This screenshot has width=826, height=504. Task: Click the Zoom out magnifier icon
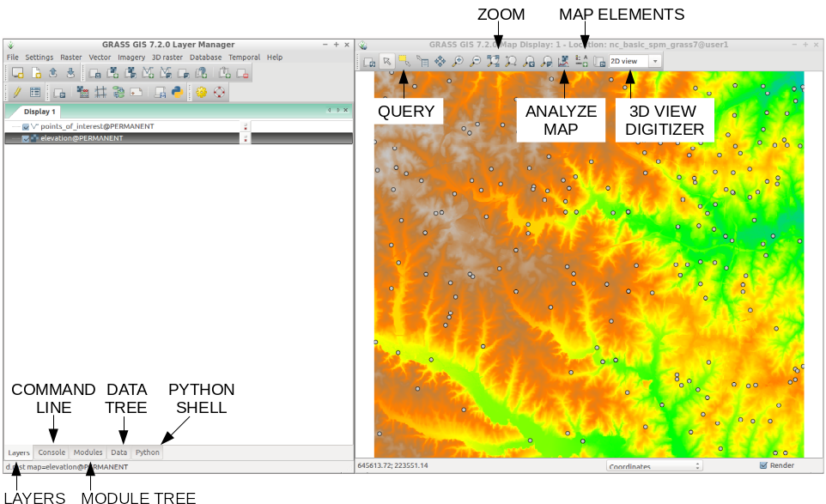[x=475, y=61]
